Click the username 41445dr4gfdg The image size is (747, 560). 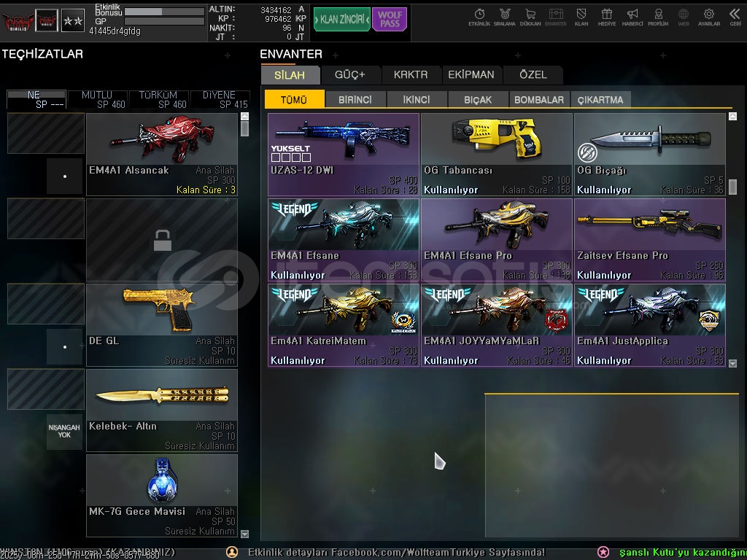point(115,31)
